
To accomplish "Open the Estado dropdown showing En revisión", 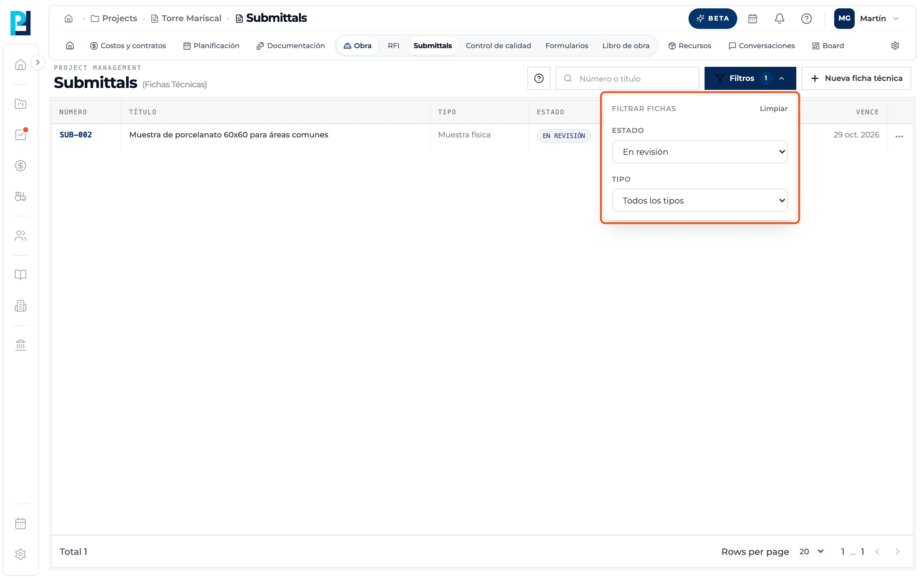I will [699, 152].
